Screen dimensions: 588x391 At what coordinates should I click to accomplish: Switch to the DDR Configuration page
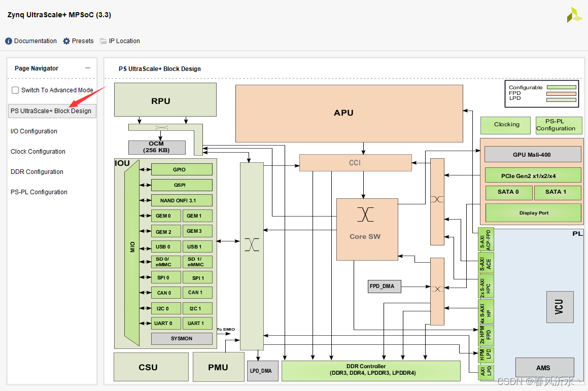point(37,171)
